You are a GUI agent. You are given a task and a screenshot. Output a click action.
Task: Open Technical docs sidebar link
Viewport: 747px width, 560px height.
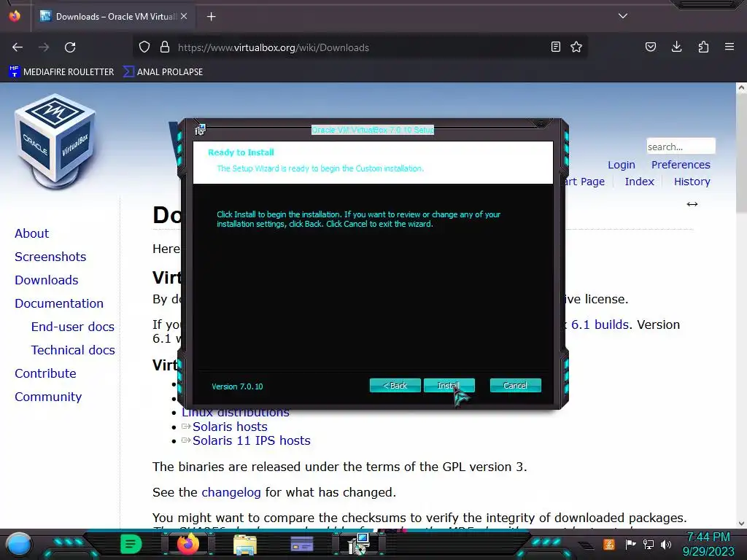[x=73, y=350]
